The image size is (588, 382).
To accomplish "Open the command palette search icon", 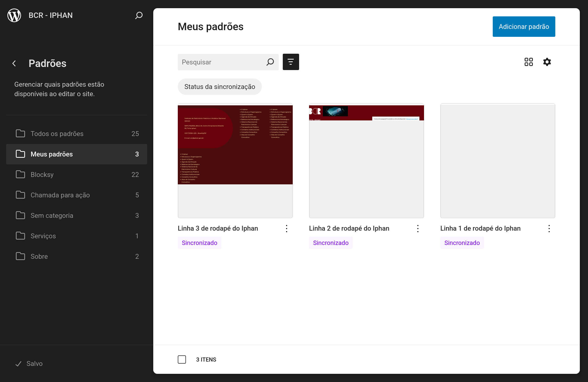I will [x=139, y=15].
